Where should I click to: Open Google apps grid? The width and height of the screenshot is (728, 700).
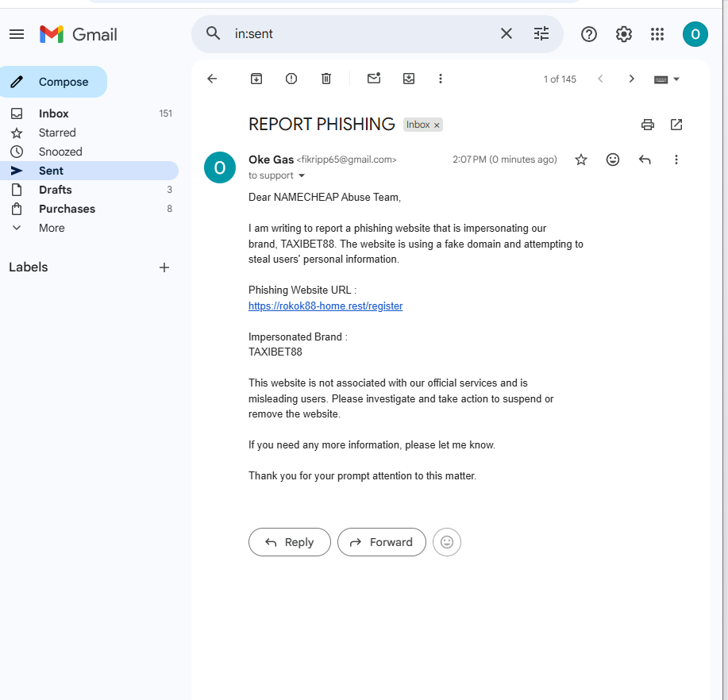[x=657, y=34]
